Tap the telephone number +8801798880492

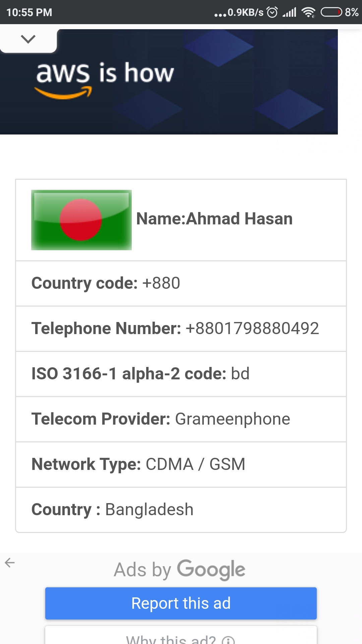(x=252, y=328)
